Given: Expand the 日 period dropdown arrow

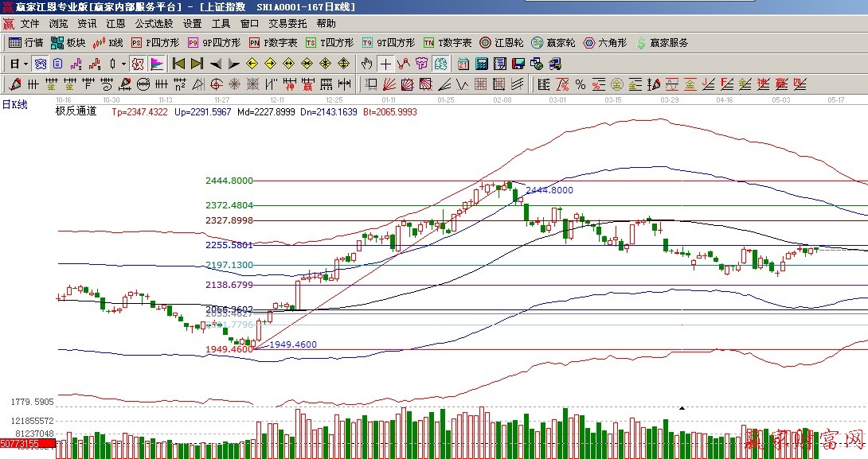Looking at the screenshot, I should pyautogui.click(x=25, y=64).
